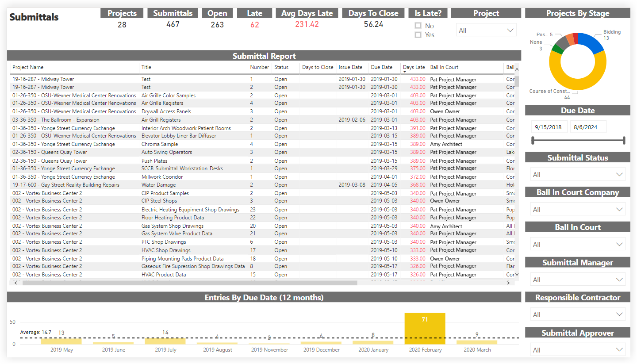Expand the Submittal Status dropdown
The image size is (637, 364).
[577, 174]
